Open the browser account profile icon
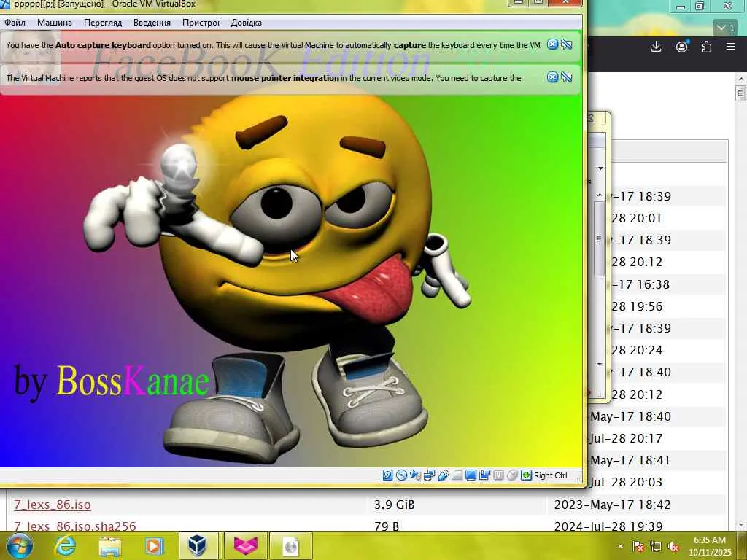This screenshot has width=747, height=560. click(x=682, y=47)
